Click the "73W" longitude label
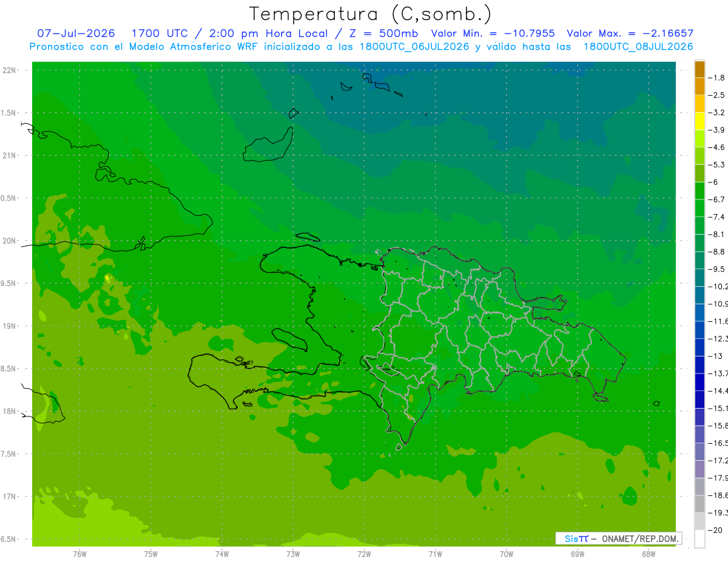This screenshot has height=562, width=728. click(293, 554)
